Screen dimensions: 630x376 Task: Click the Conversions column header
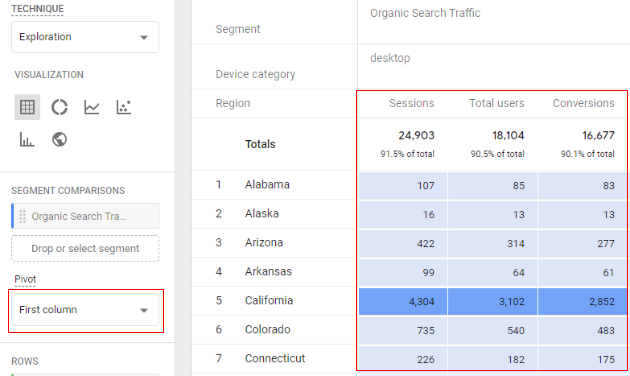[583, 103]
